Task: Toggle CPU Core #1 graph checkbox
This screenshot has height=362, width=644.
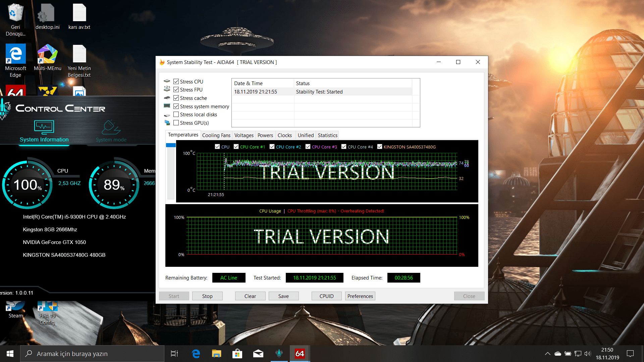Action: point(236,146)
